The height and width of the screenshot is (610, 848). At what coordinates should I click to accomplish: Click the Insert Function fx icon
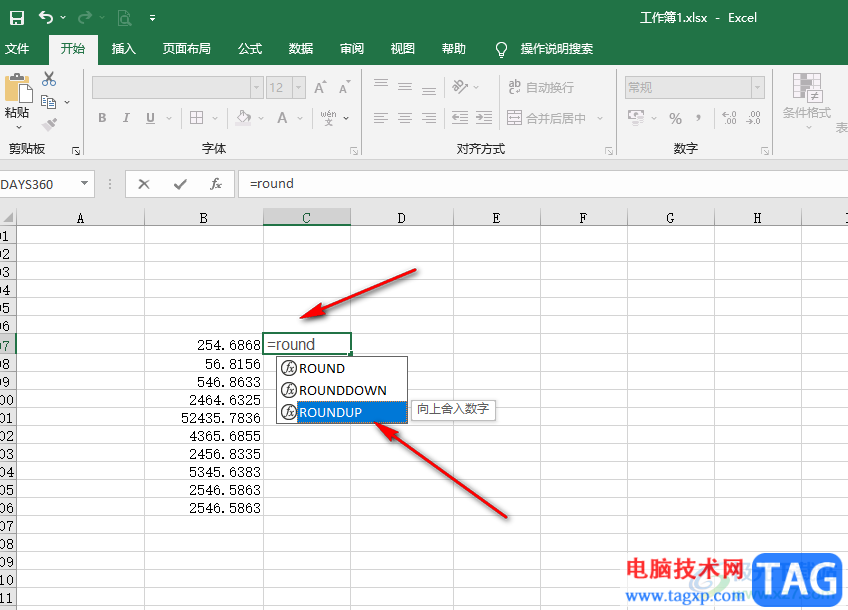pos(216,184)
